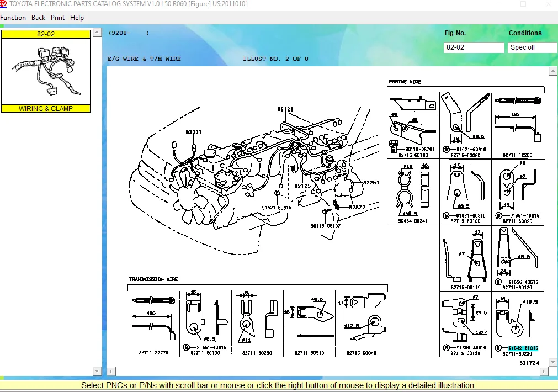
Task: Select part number 82715-60040
Action: click(361, 353)
